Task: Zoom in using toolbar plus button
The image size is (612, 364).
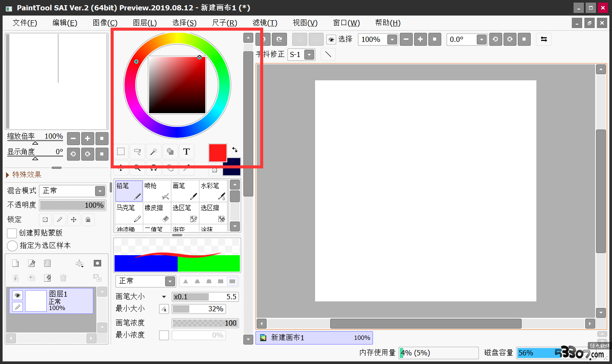Action: (420, 39)
